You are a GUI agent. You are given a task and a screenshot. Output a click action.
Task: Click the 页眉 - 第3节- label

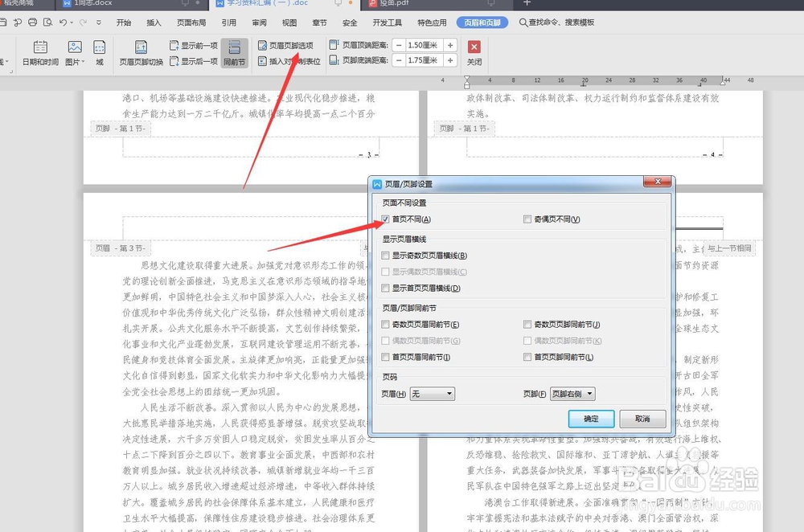coord(121,248)
